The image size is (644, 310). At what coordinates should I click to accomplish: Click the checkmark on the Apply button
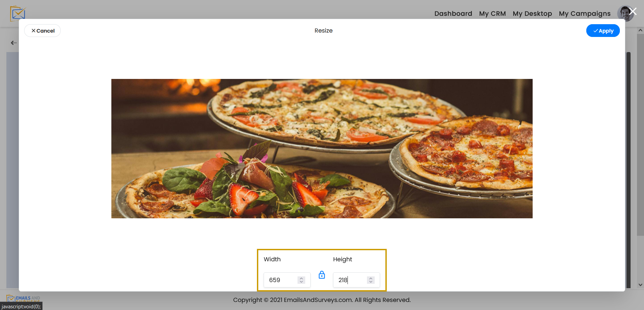click(x=596, y=31)
